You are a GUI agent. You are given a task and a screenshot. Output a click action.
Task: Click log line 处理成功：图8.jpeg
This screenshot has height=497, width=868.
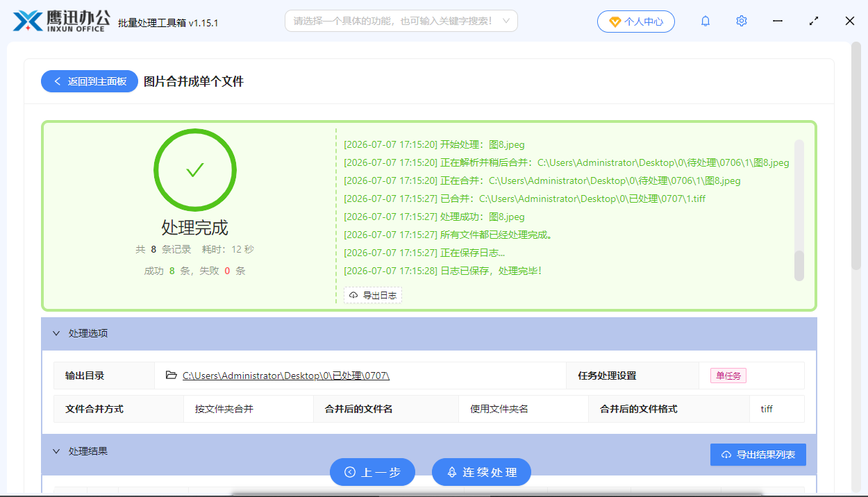435,217
